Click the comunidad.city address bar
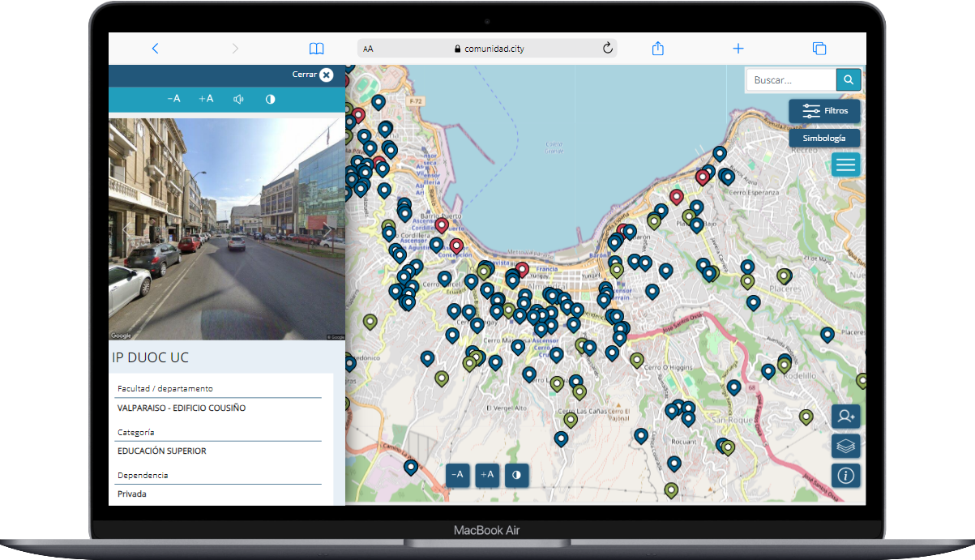 coord(489,49)
